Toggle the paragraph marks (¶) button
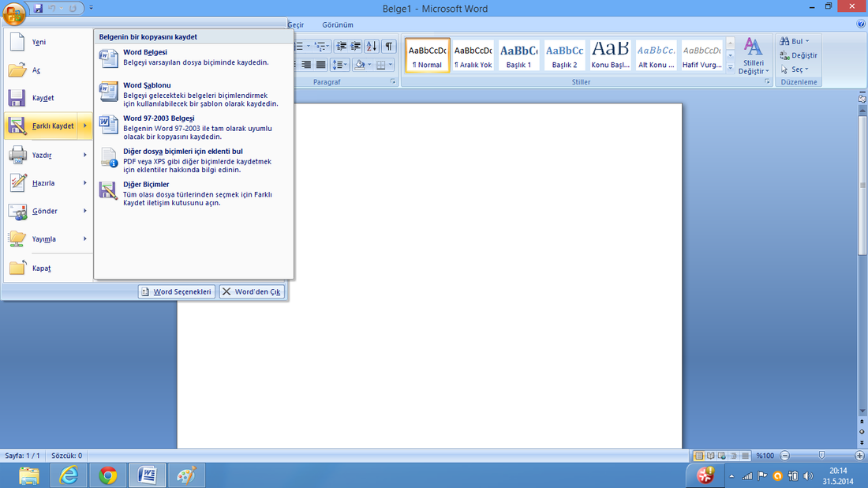The width and height of the screenshot is (868, 488). pyautogui.click(x=389, y=47)
